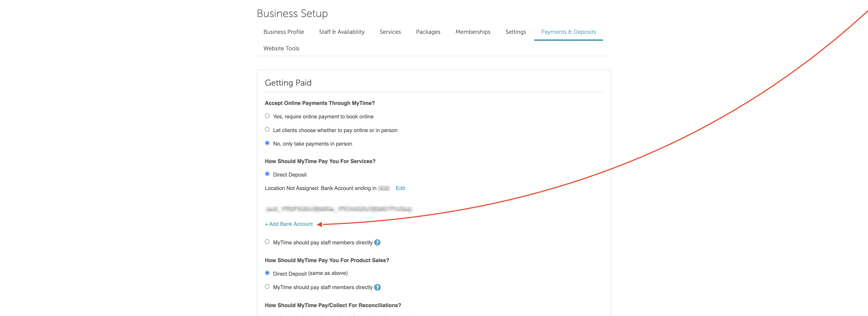
Task: Switch to Staff & Availability tab
Action: tap(341, 32)
